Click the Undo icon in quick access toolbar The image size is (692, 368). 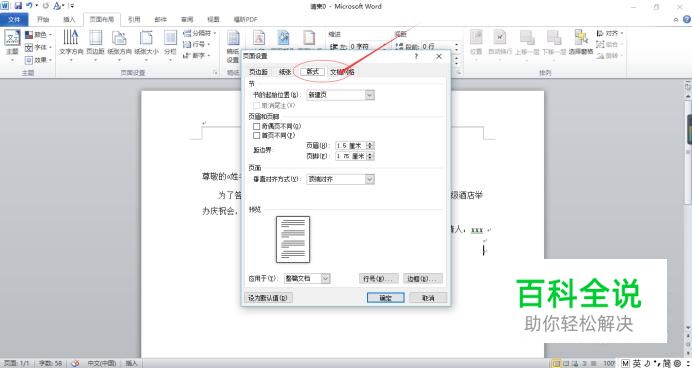(x=30, y=6)
